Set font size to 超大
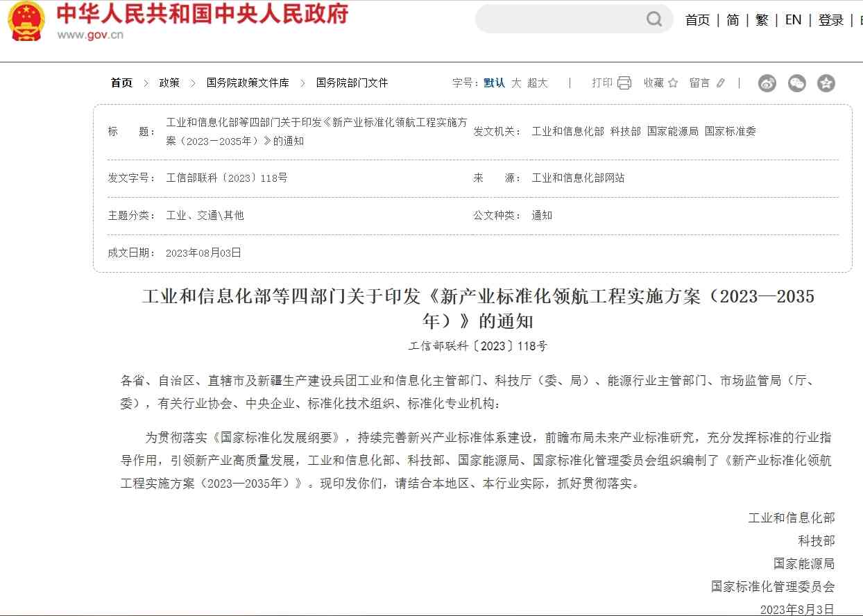 [537, 83]
